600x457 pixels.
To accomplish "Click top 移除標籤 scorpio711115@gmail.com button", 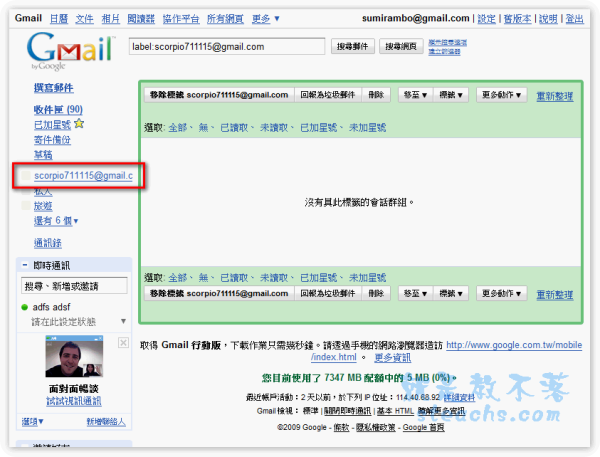I will click(x=219, y=95).
